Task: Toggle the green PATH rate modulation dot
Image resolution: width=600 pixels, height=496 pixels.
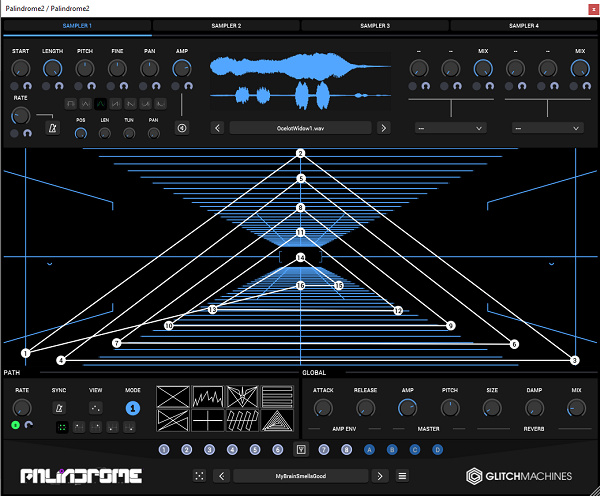Action: point(15,425)
